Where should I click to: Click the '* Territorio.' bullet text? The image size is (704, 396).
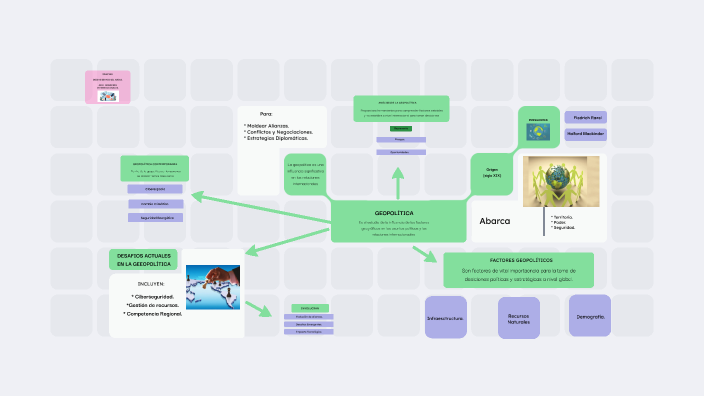[x=562, y=217]
